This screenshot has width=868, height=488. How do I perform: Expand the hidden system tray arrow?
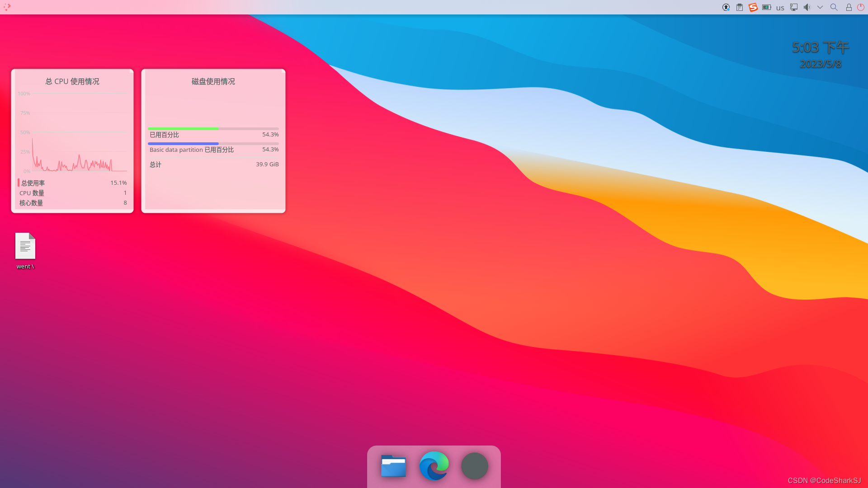point(820,7)
